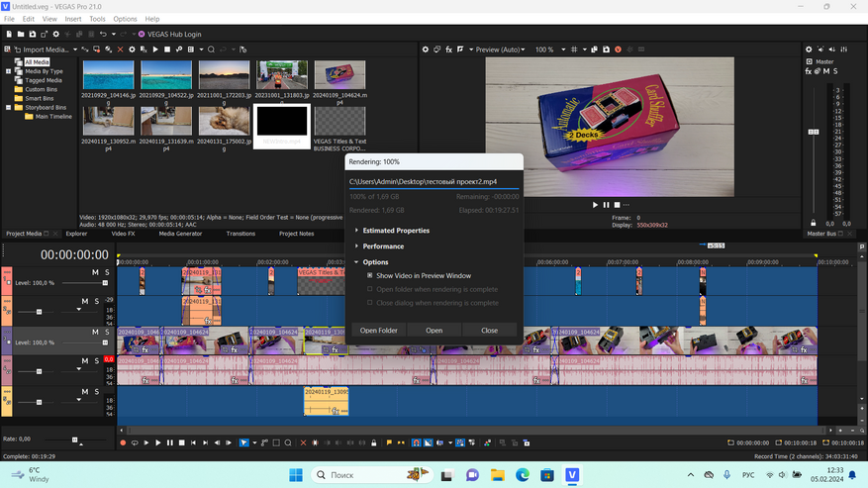Close the rendering dialog with Close button
The width and height of the screenshot is (868, 488).
point(489,330)
